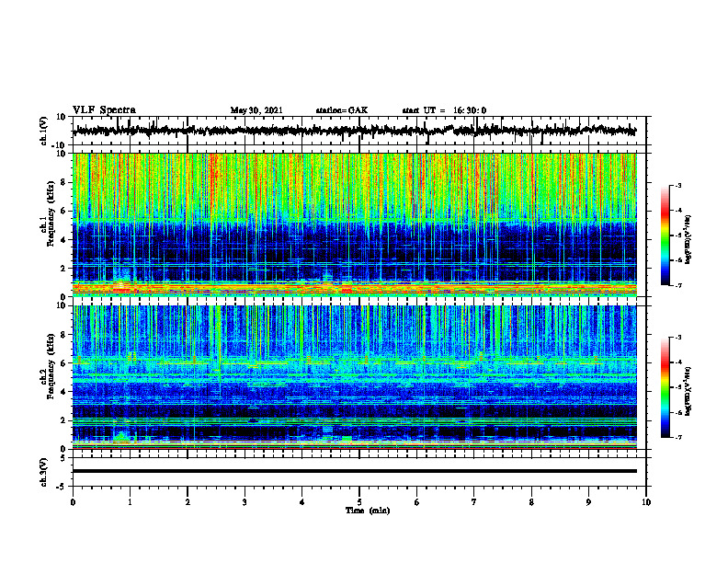
Task: Click time axis tick label "2"
Action: 188,502
